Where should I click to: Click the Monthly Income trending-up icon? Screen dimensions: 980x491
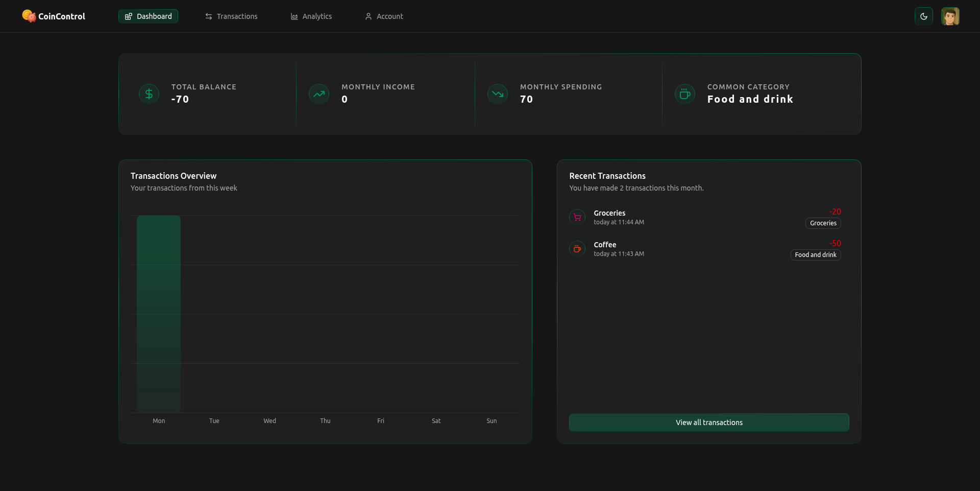(318, 94)
